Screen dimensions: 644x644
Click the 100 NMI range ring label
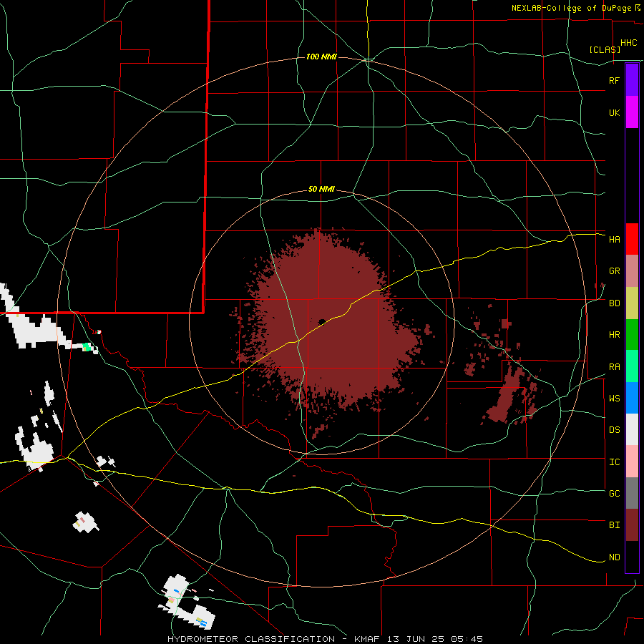[321, 57]
